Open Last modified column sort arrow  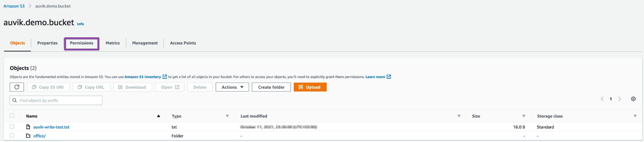pos(459,116)
